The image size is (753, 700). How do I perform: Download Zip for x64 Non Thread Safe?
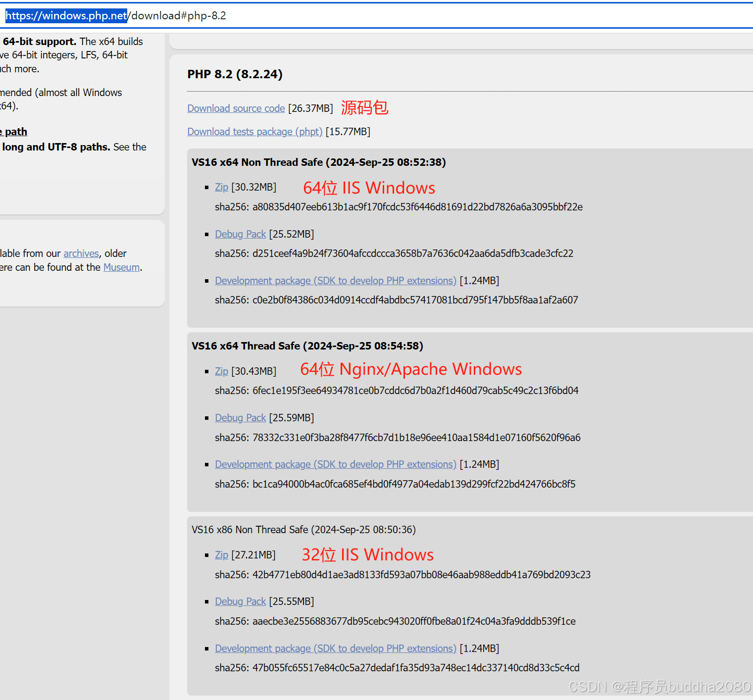tap(221, 187)
